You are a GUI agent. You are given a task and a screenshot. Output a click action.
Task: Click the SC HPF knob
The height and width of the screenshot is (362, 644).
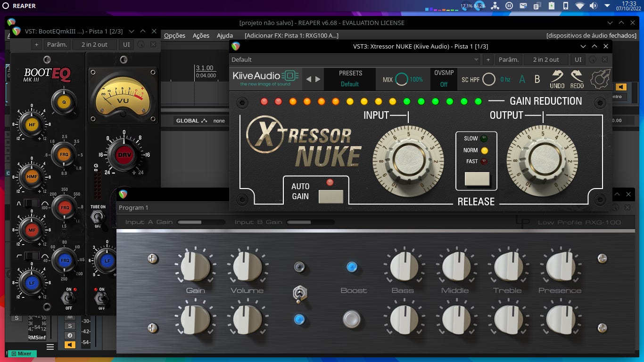[489, 79]
